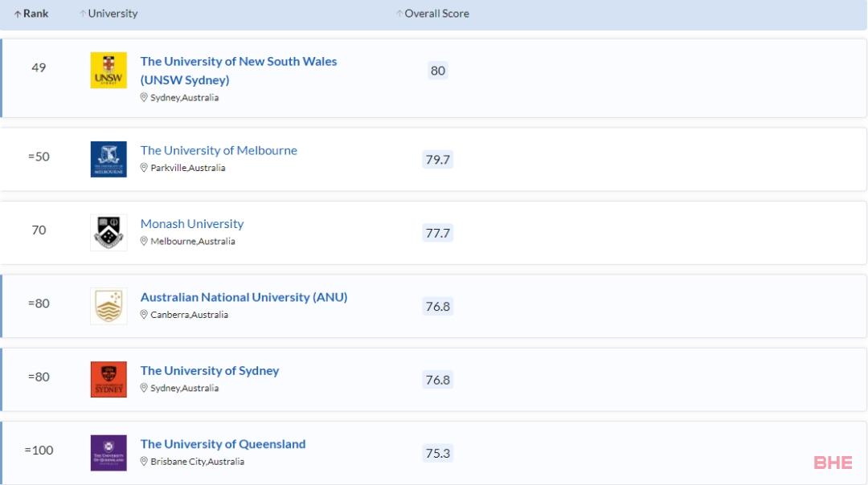Click the Rank header sort arrow
This screenshot has height=485, width=868.
[18, 14]
